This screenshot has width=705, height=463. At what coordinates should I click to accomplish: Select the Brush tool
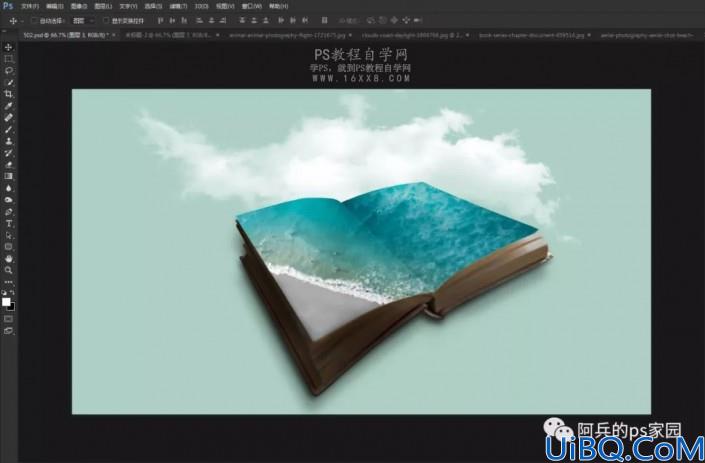(8, 129)
